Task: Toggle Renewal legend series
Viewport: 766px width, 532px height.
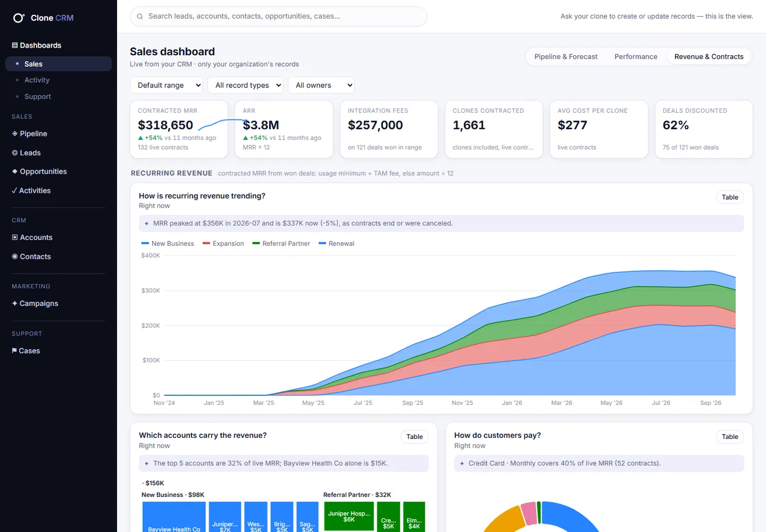Action: click(x=336, y=244)
